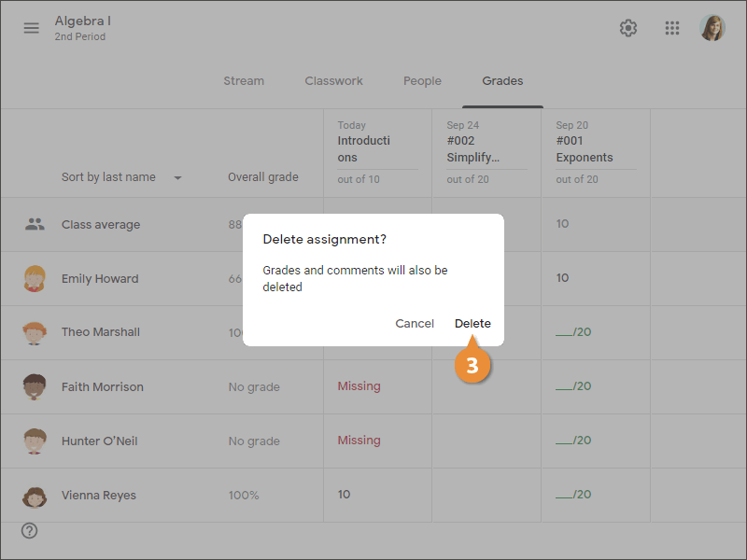Select the Grades tab

[x=502, y=81]
